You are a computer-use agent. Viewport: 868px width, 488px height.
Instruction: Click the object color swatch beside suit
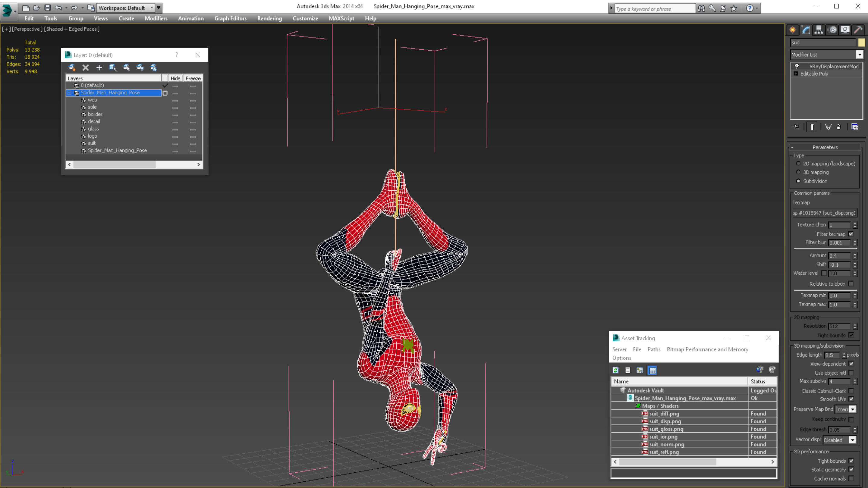pos(862,42)
